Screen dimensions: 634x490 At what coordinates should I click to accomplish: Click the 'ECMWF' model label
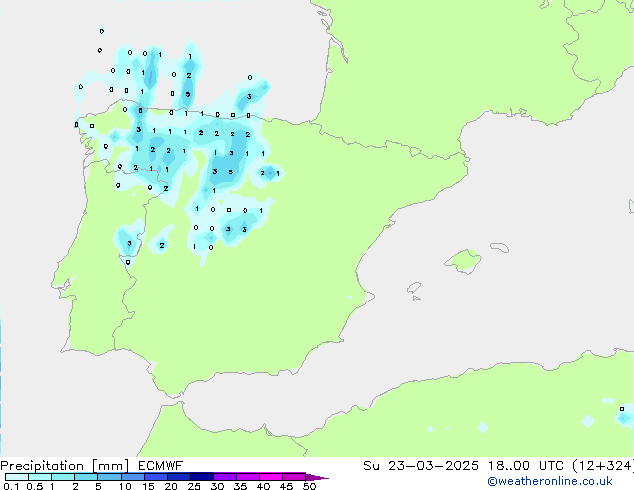click(x=161, y=466)
